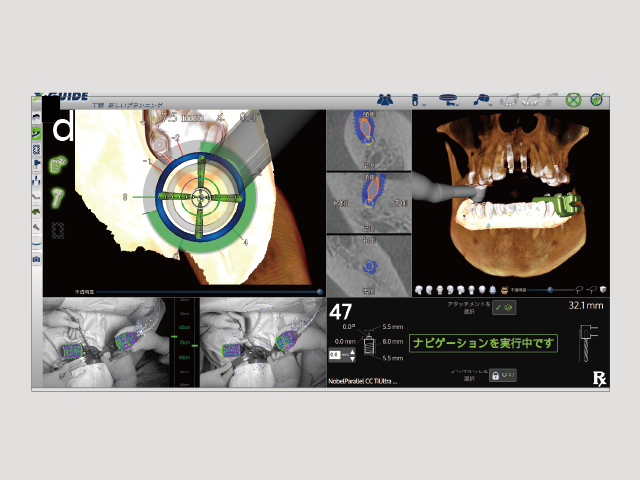Click the Rx prescription icon
Viewport: 640px width, 480px height.
(x=599, y=377)
